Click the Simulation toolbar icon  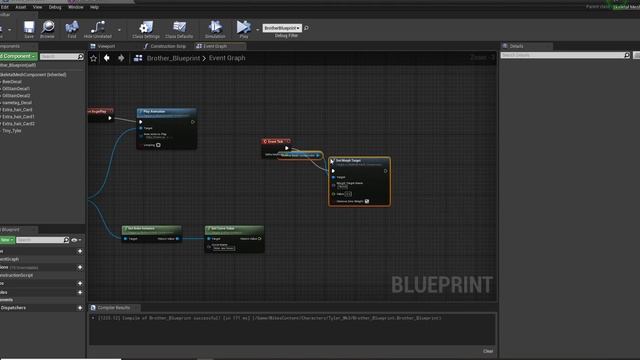[x=215, y=28]
